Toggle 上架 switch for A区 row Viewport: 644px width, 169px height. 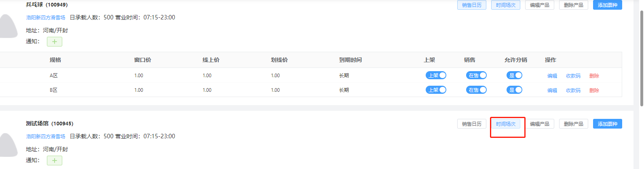436,76
